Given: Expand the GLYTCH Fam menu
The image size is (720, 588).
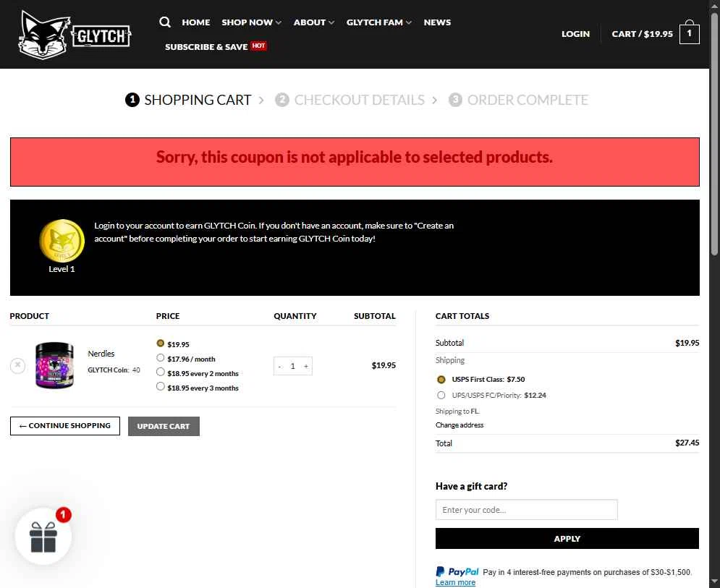Looking at the screenshot, I should tap(379, 22).
